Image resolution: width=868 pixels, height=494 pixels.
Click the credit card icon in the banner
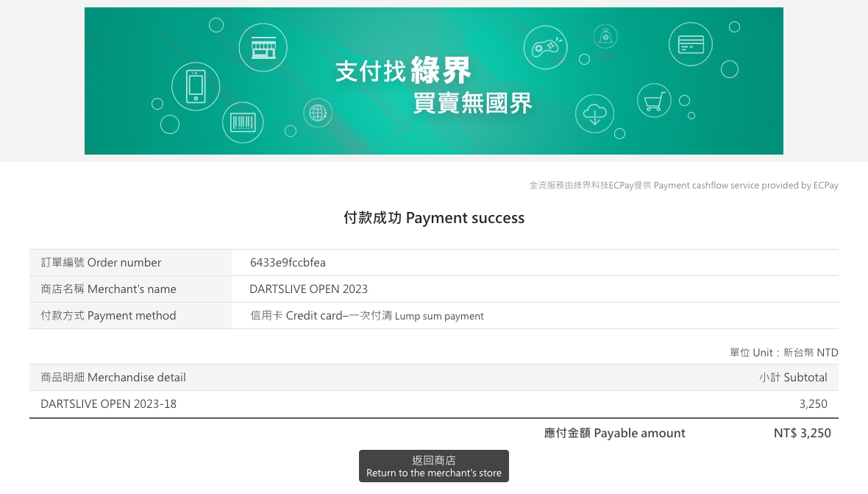click(691, 44)
